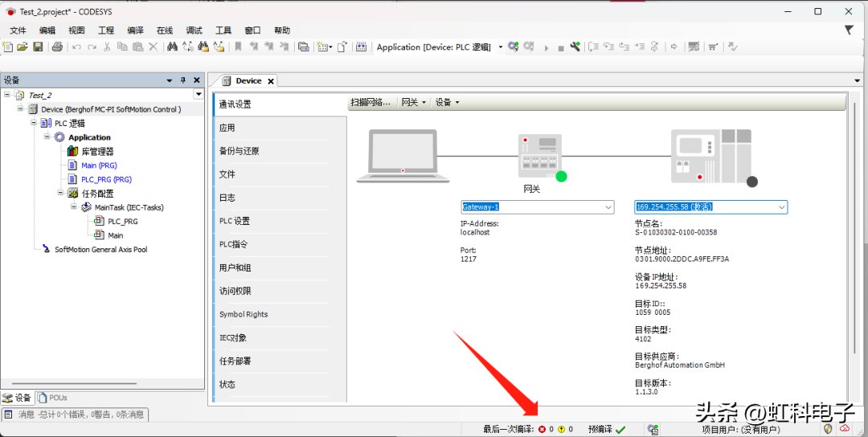868x437 pixels.
Task: Redo action in toolbar
Action: (x=92, y=47)
